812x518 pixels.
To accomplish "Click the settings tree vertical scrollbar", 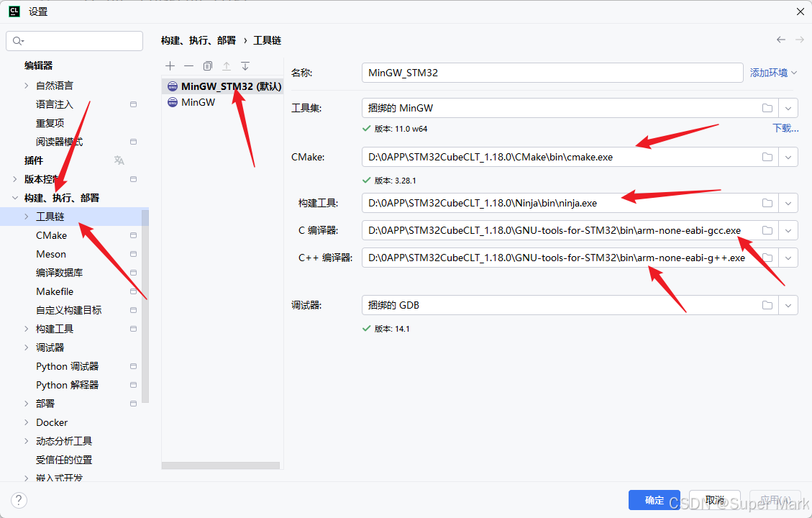I will (x=145, y=306).
